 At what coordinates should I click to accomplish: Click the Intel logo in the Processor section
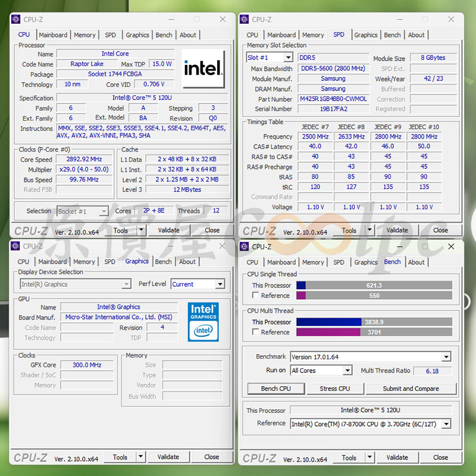pyautogui.click(x=203, y=68)
